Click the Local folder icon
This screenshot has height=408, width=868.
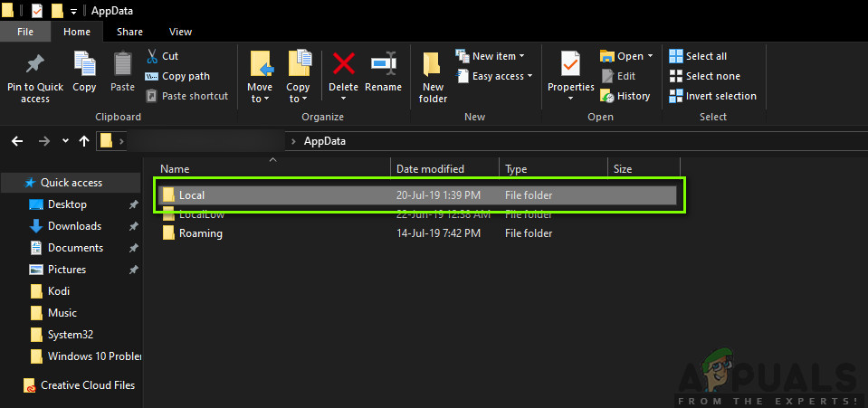(168, 195)
